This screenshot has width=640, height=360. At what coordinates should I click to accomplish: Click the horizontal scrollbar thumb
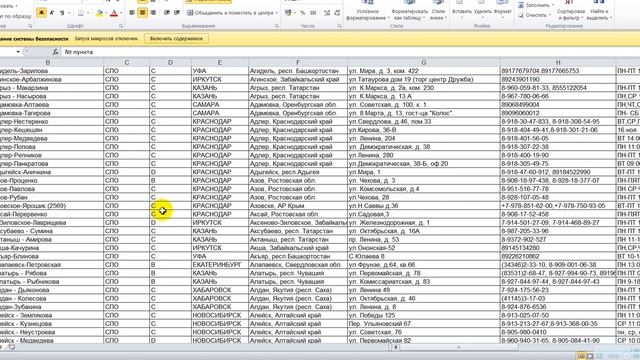tap(458, 347)
